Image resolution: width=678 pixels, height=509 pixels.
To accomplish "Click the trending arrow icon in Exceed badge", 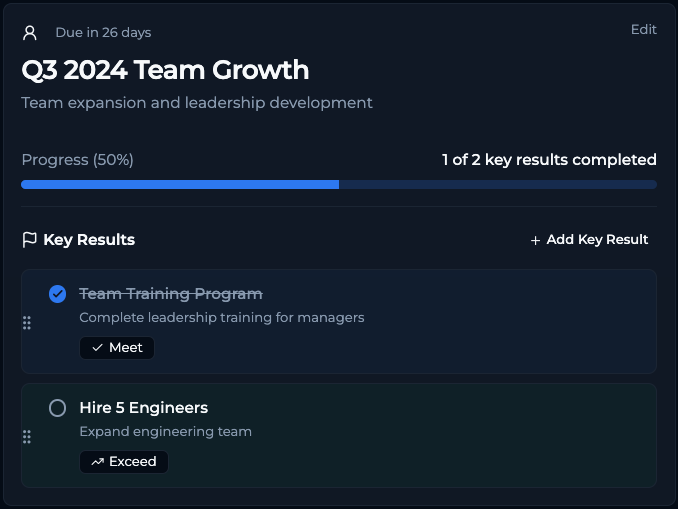I will pyautogui.click(x=97, y=462).
